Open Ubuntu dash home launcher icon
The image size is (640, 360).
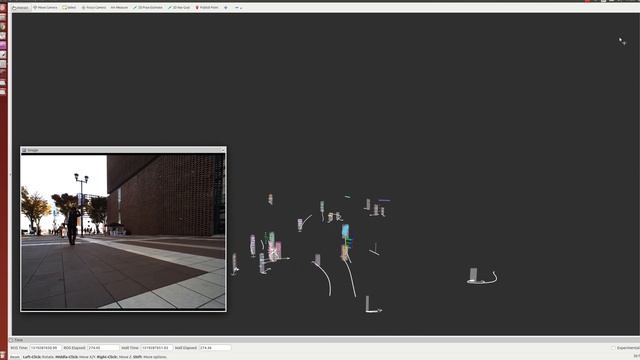[3, 7]
